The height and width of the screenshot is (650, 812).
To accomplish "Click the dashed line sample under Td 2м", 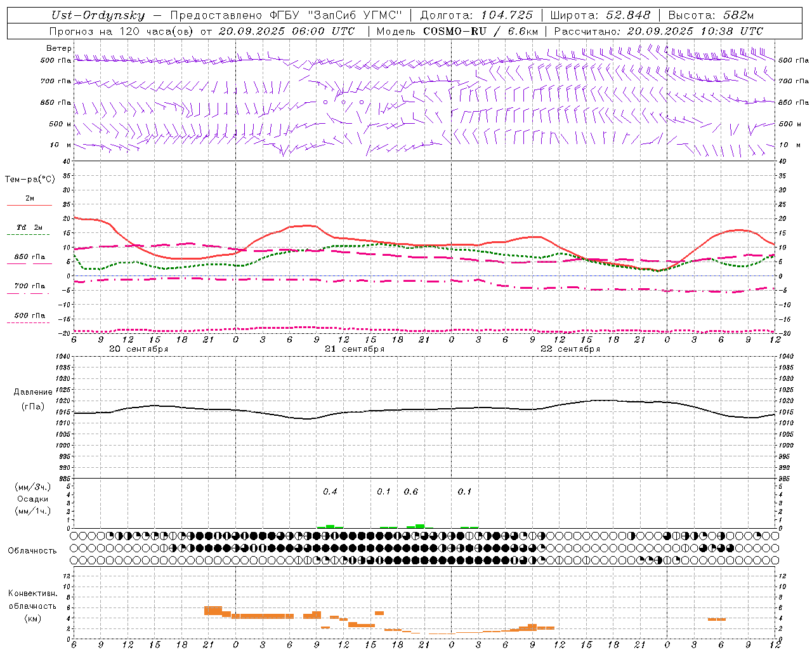I will (x=29, y=235).
